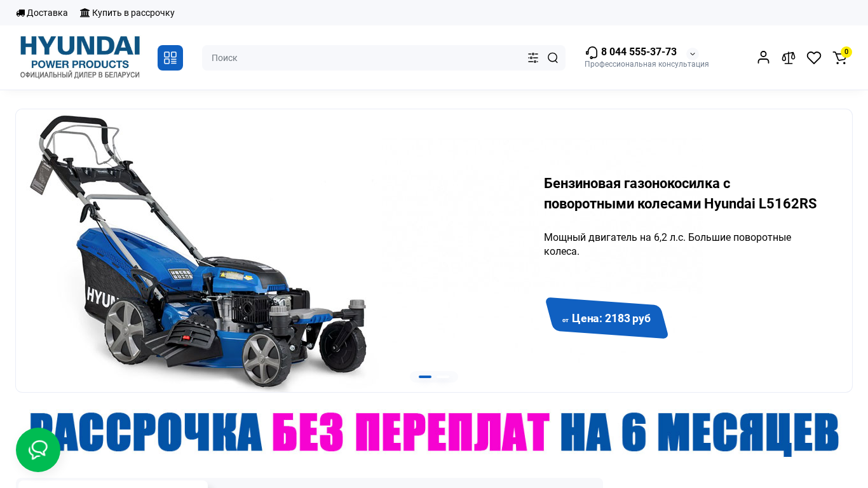Open the lawn mower product image

[x=198, y=253]
